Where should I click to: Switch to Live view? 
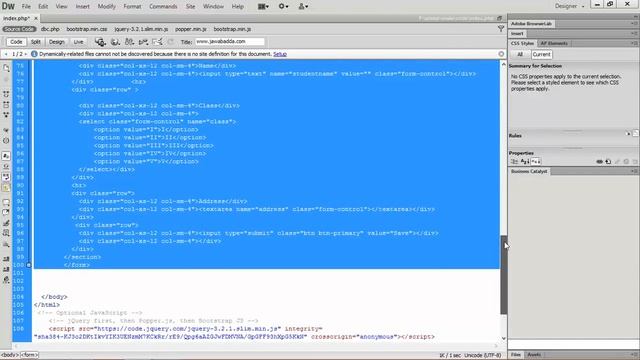pyautogui.click(x=78, y=42)
